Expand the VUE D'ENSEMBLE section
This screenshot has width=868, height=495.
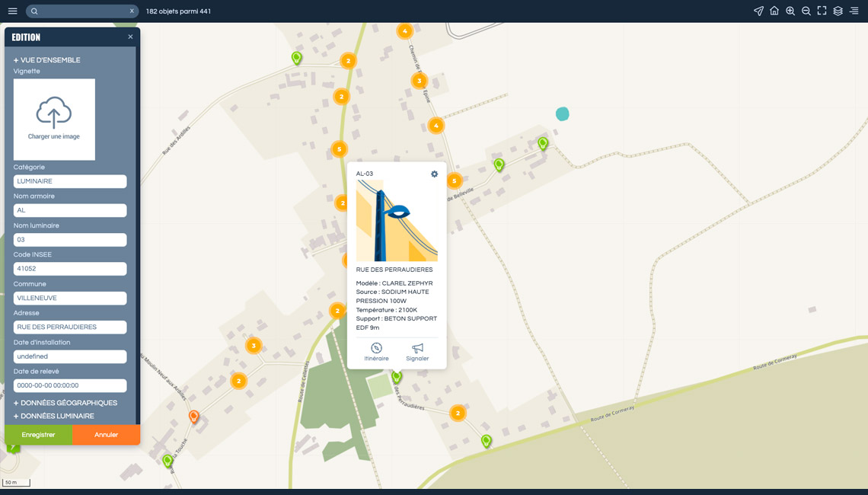click(x=47, y=60)
